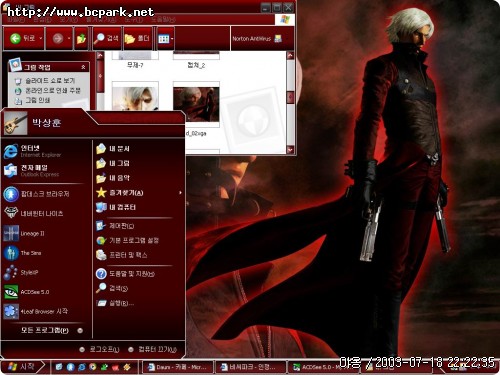The width and height of the screenshot is (500, 375).
Task: Click media player quick launch icon
Action: pyautogui.click(x=93, y=367)
